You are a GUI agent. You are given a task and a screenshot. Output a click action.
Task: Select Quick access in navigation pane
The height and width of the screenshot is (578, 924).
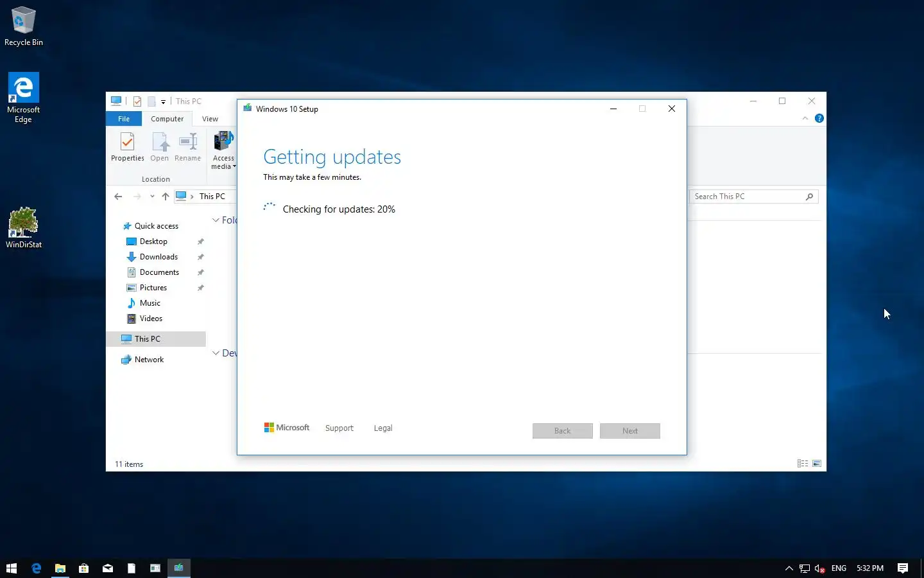tap(156, 226)
